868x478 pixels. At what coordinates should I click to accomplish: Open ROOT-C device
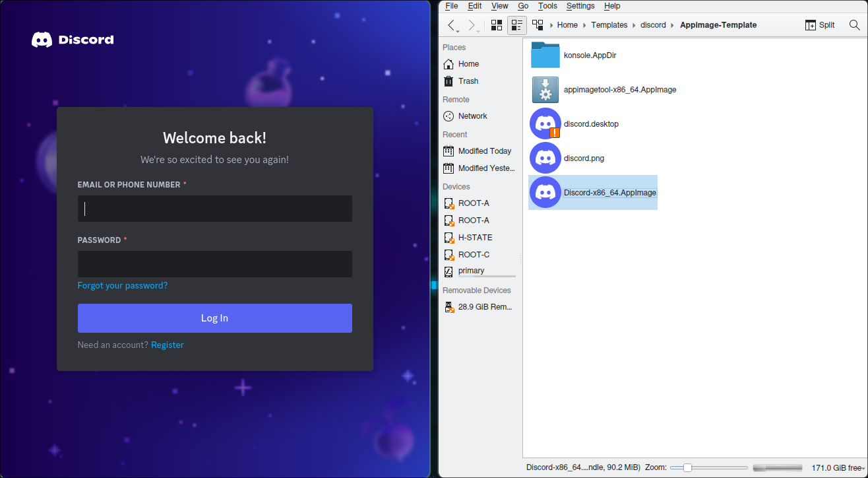(x=480, y=255)
